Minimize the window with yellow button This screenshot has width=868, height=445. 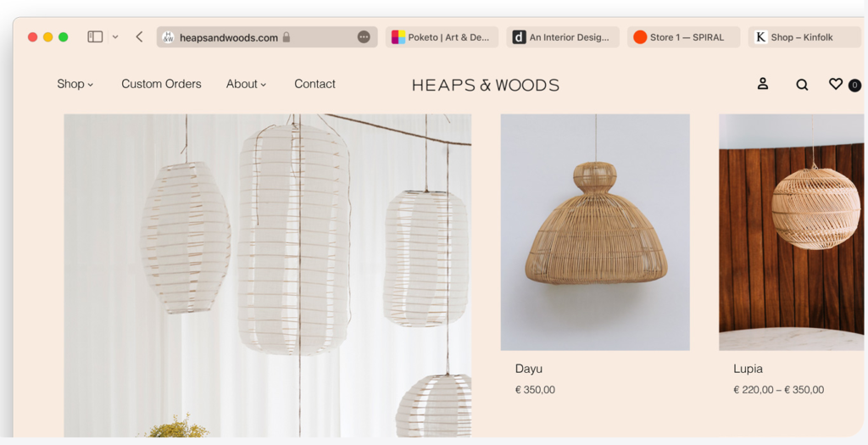pos(48,37)
